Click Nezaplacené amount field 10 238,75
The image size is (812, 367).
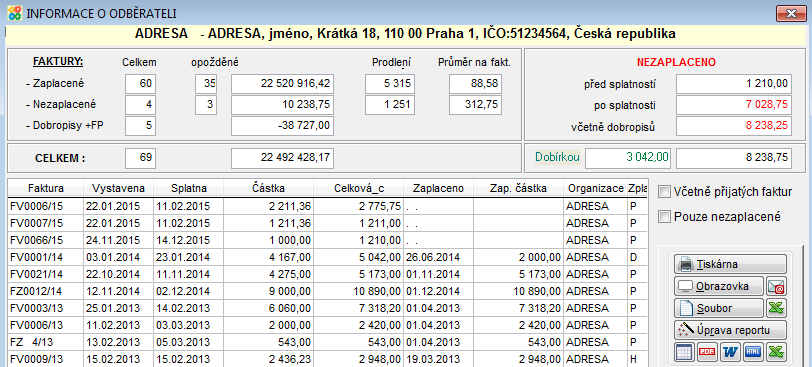click(282, 105)
